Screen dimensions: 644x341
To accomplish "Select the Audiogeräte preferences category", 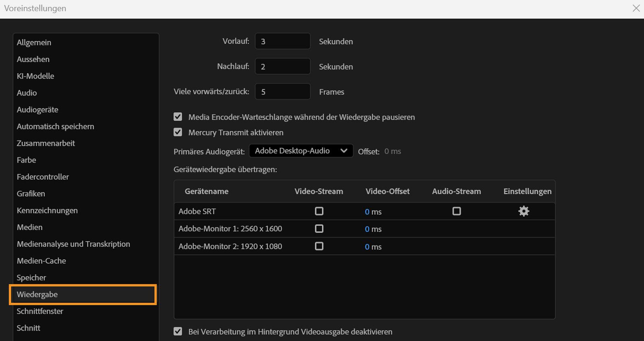I will [x=37, y=110].
